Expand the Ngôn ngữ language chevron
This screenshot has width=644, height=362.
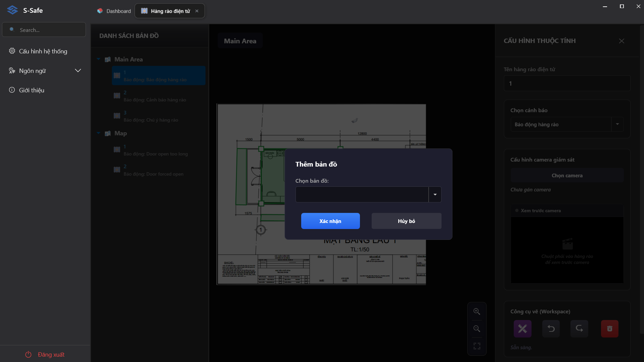click(78, 71)
